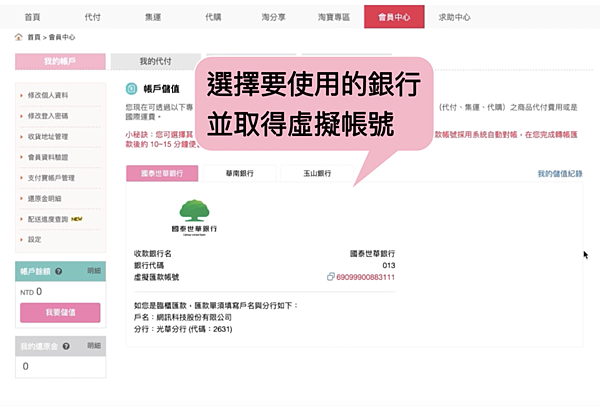Viewport: 600px width, 407px height.
Task: Click bank code value 013
Action: (389, 265)
